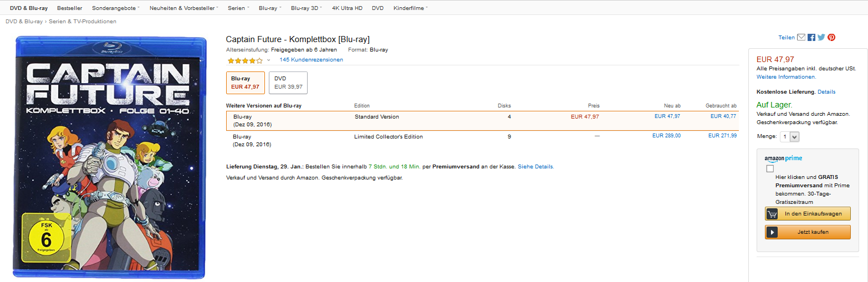Click the star rating icons
Image resolution: width=868 pixels, height=282 pixels.
tap(245, 60)
